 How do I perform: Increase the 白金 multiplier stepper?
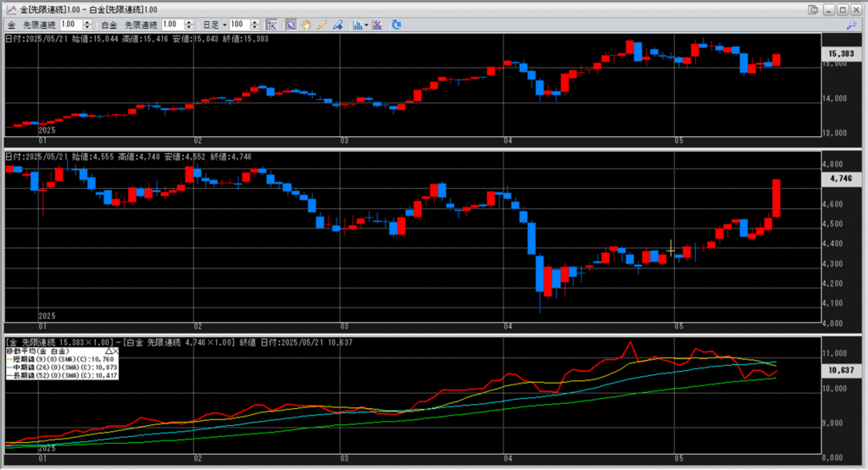pyautogui.click(x=189, y=22)
